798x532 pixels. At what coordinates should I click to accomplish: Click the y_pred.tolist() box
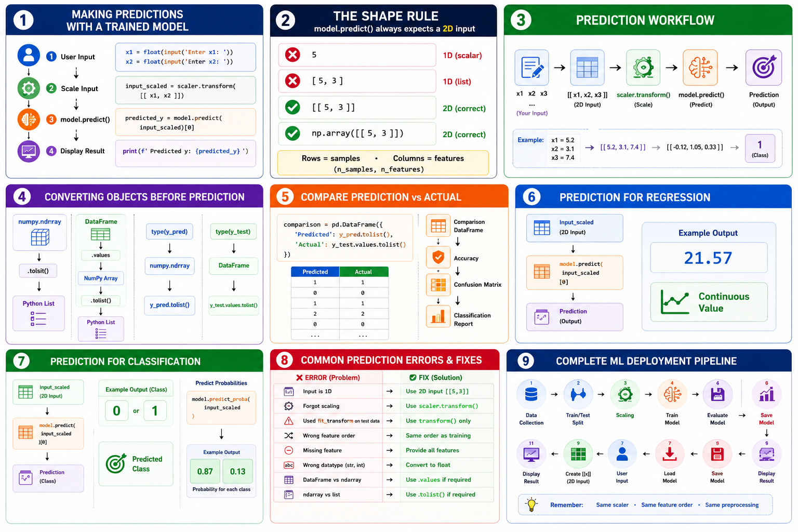coord(169,305)
